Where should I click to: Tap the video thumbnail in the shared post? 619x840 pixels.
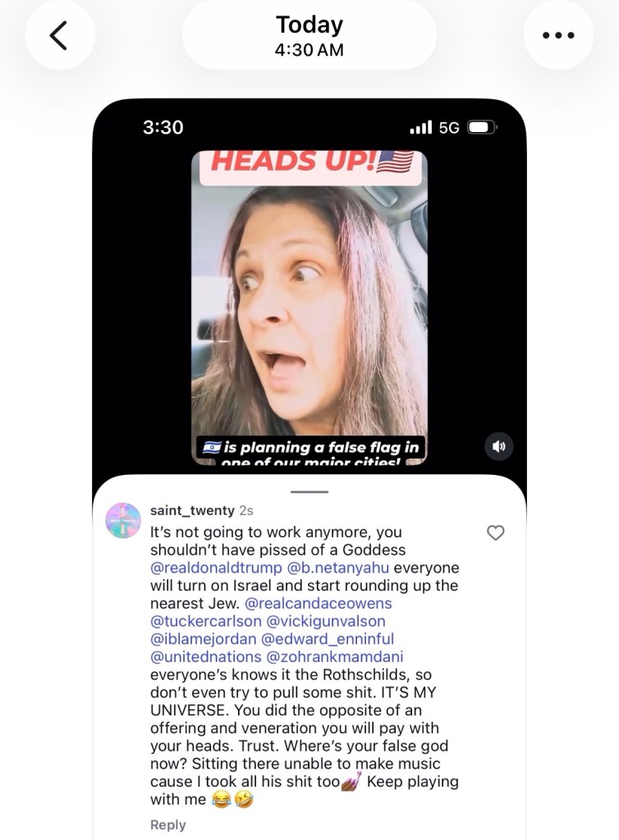click(x=309, y=308)
